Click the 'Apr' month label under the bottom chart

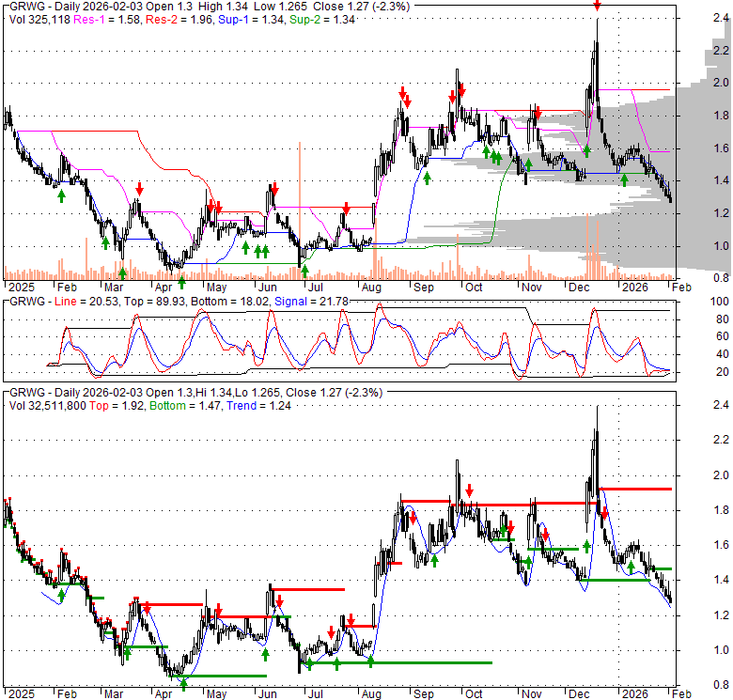pyautogui.click(x=164, y=694)
